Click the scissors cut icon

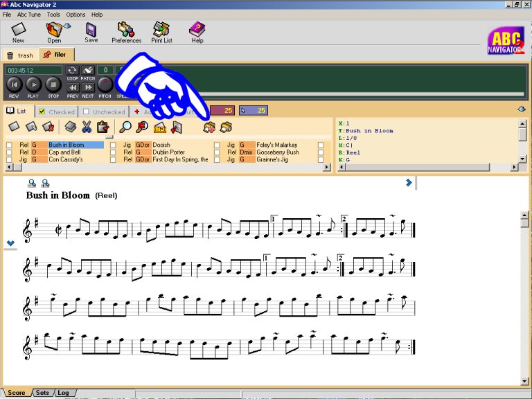click(x=87, y=127)
